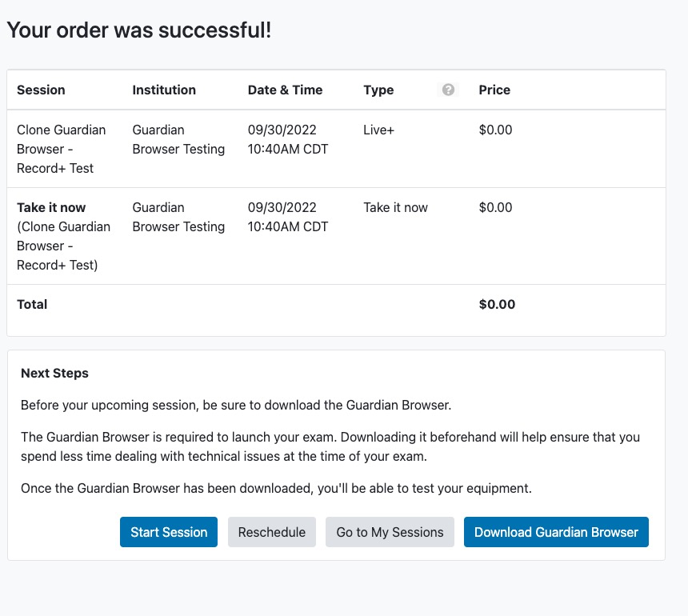688x616 pixels.
Task: Click the second row date 09/30/2022
Action: click(x=282, y=207)
